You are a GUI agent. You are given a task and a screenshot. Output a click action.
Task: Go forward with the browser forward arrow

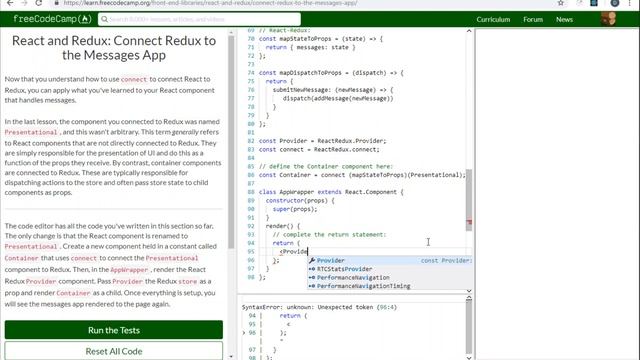24,3
